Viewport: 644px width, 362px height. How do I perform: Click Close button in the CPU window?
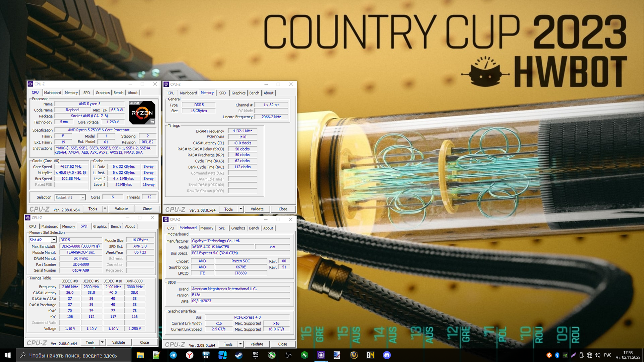147,208
